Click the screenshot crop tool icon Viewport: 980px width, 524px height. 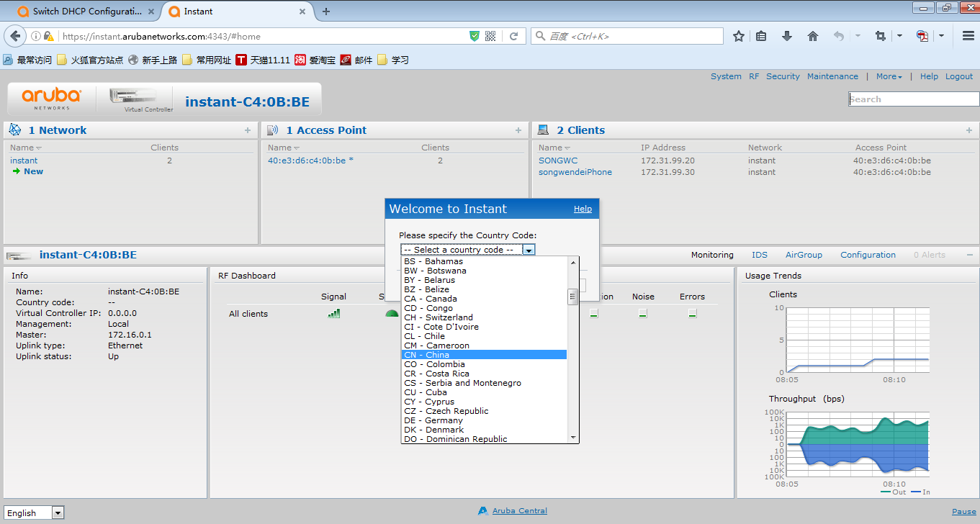[x=880, y=36]
